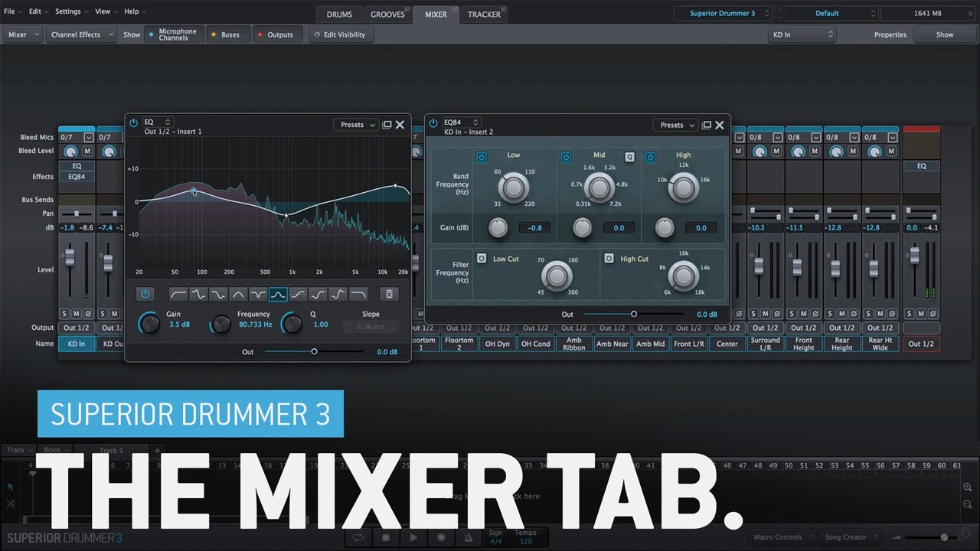Click the EQ curve band node at 80 Hz
The width and height of the screenshot is (980, 551).
(194, 191)
